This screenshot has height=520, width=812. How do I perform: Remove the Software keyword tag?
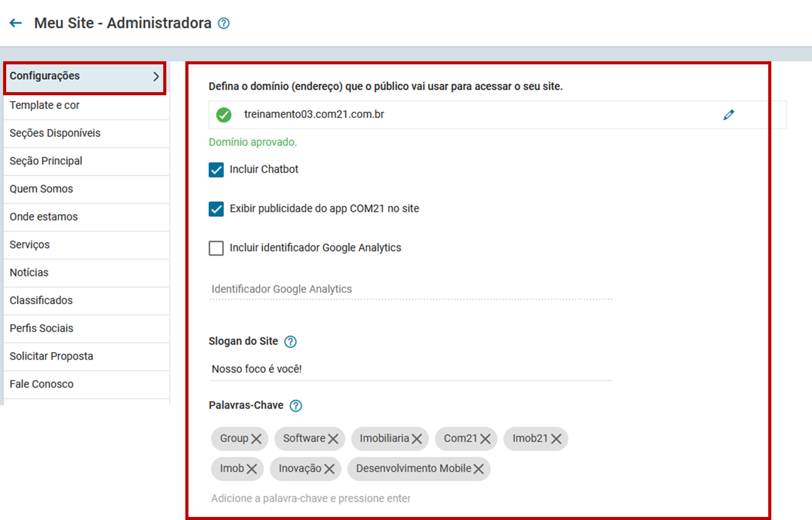[x=333, y=439]
